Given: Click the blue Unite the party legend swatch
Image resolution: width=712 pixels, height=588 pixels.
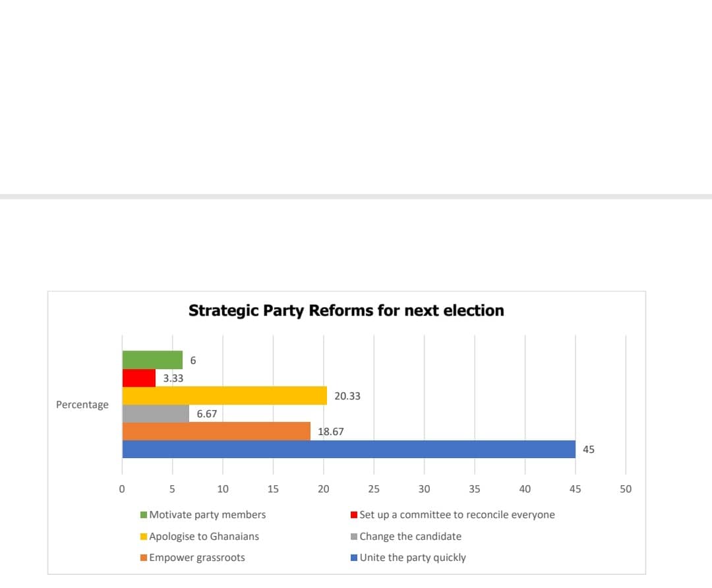Looking at the screenshot, I should pyautogui.click(x=354, y=558).
